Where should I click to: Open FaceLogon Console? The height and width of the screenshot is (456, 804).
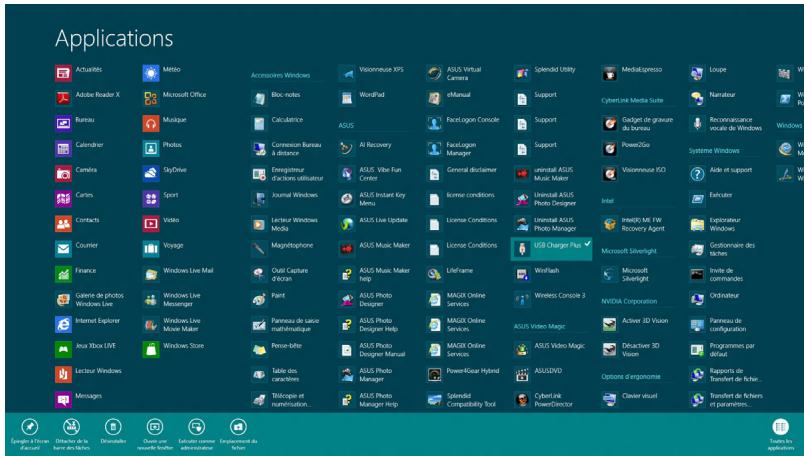(464, 123)
